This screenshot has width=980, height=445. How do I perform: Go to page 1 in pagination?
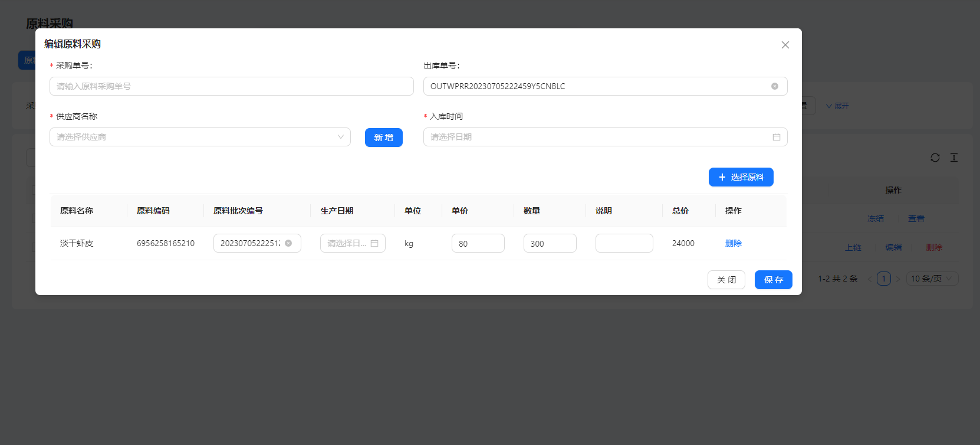[883, 279]
